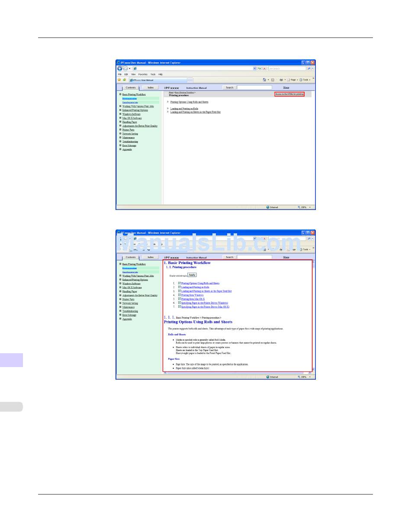Uncheck Loading and Printing on Sheets in Paper Feed Slot checkbox
411x532 pixels.
click(180, 291)
